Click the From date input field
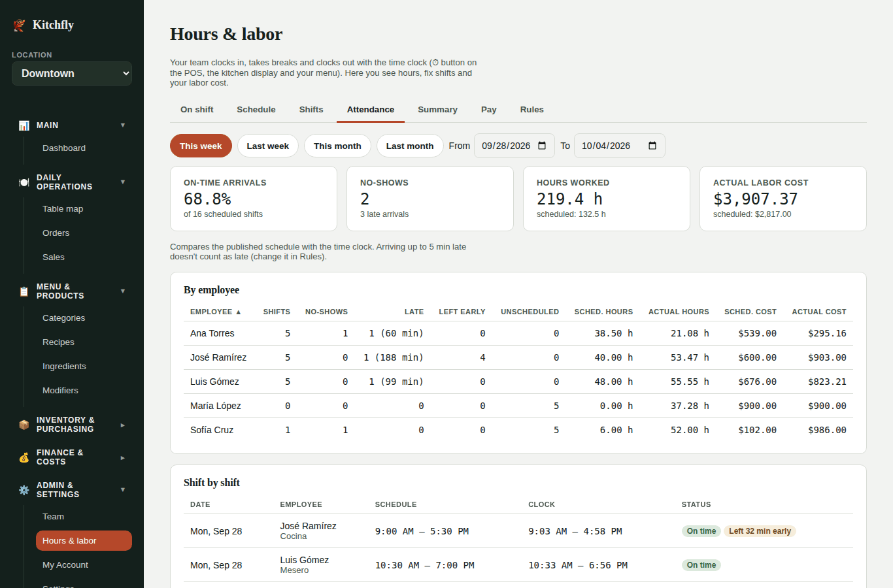 [514, 146]
